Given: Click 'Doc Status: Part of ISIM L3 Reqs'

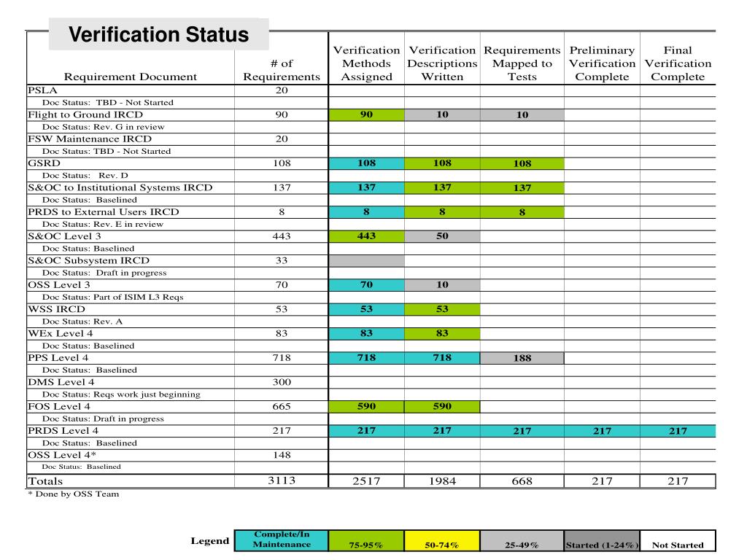Looking at the screenshot, I should [113, 297].
